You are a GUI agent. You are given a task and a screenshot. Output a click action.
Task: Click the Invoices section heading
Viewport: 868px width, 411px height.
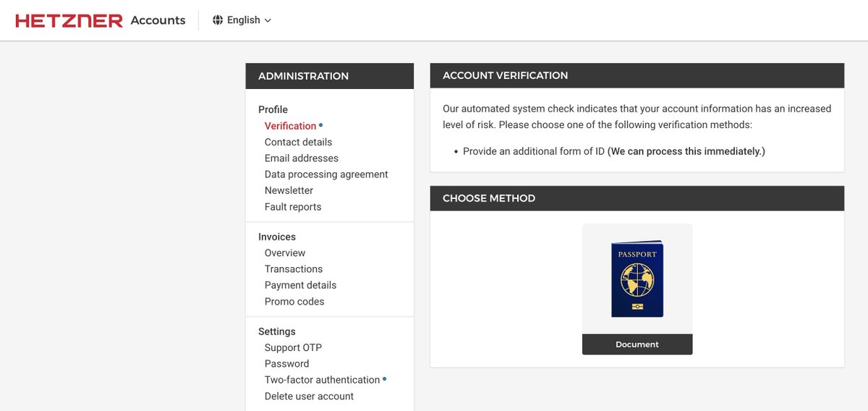(277, 237)
